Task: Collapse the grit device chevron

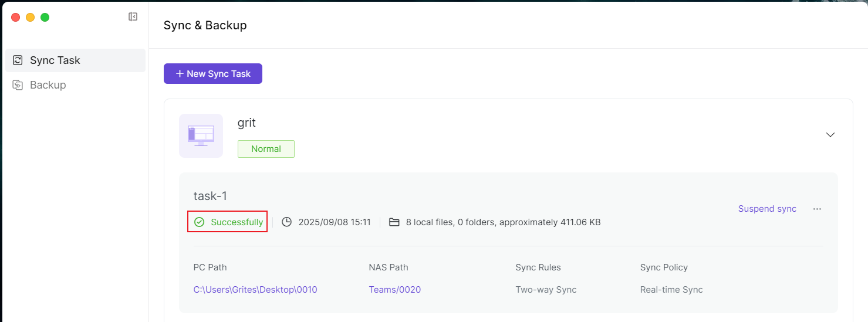Action: coord(830,135)
